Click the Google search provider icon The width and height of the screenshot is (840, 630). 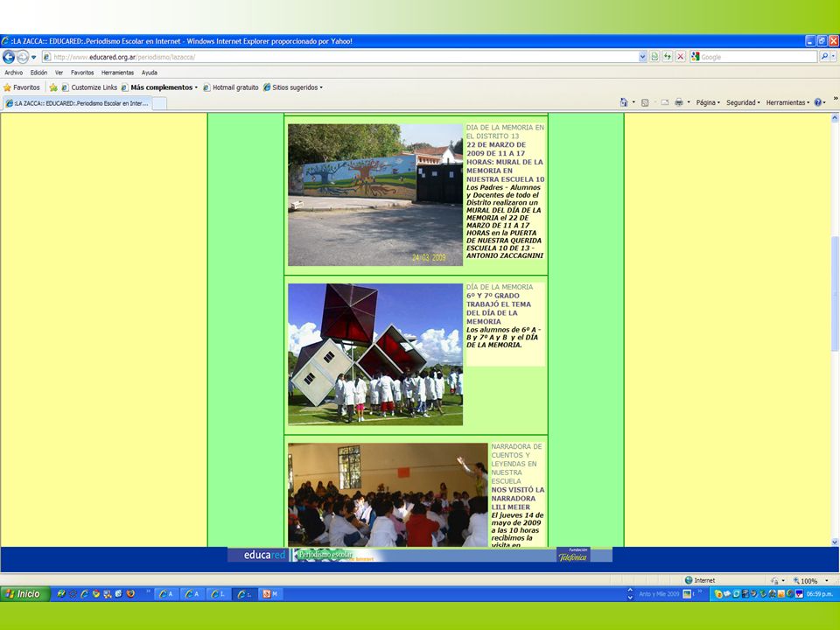(x=696, y=57)
